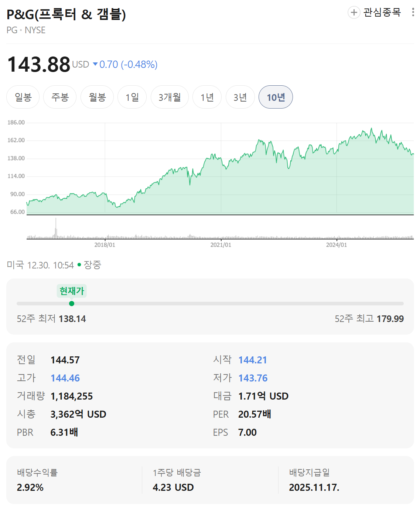
Task: Click the 미국 12.30. 10:54 timestamp
Action: pyautogui.click(x=40, y=265)
